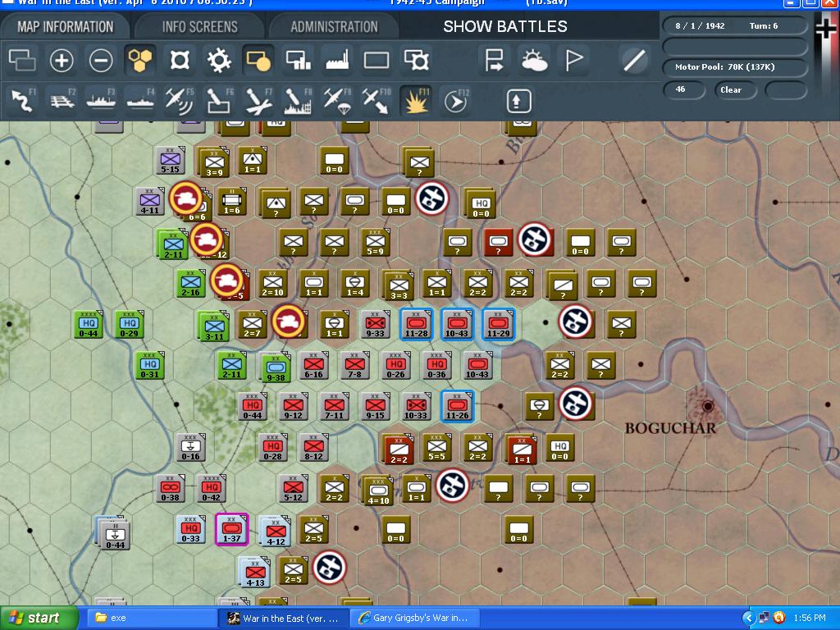Select amphibious transport mode F4

coord(140,101)
